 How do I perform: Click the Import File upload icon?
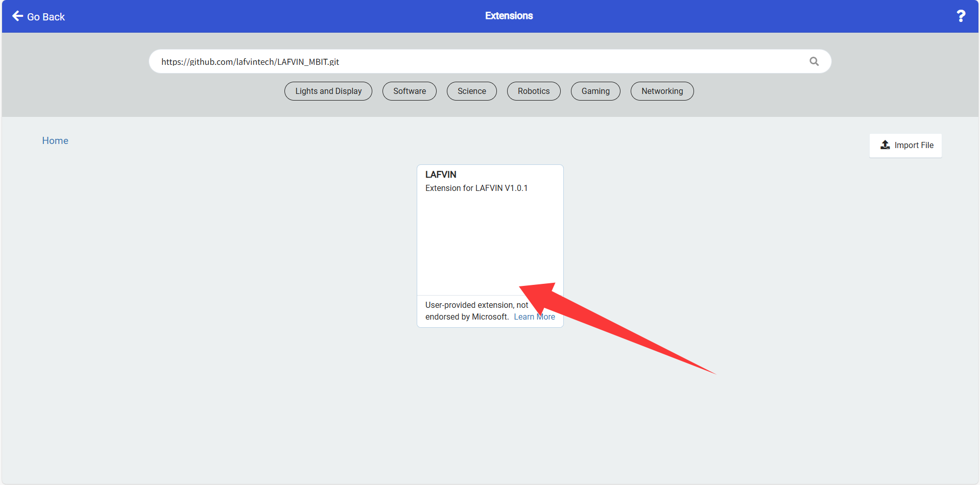point(885,145)
